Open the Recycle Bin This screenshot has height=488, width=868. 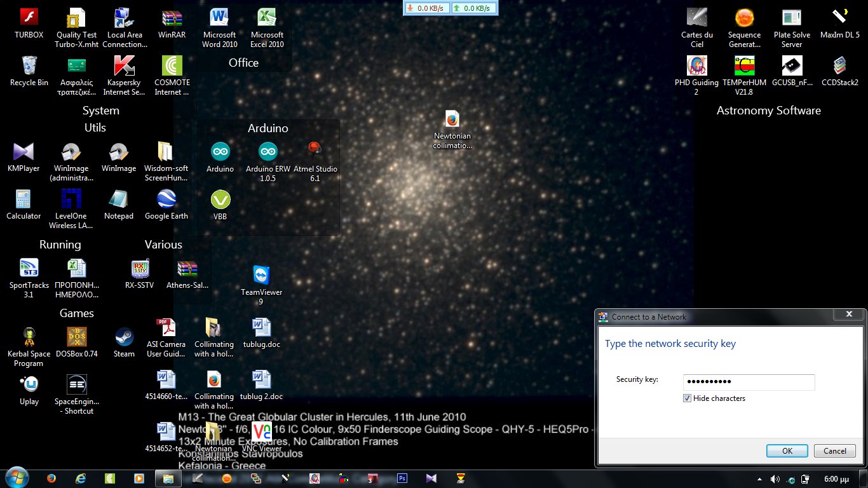coord(29,71)
